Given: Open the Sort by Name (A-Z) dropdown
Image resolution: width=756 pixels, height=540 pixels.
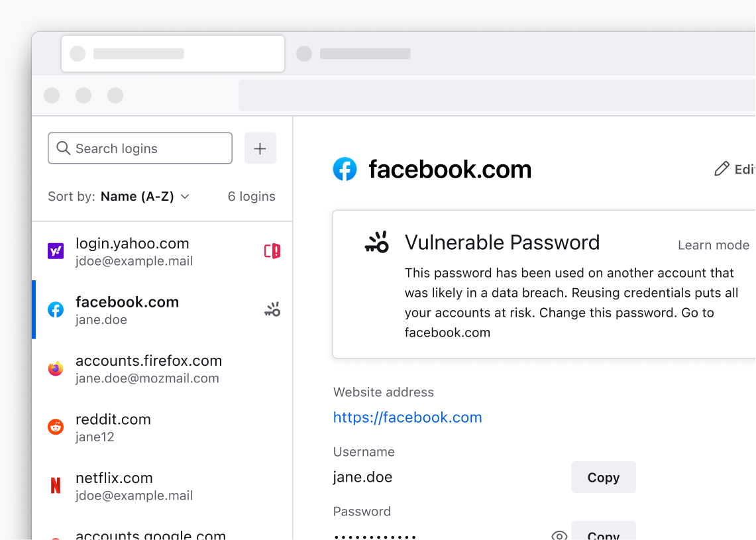Looking at the screenshot, I should pyautogui.click(x=144, y=196).
